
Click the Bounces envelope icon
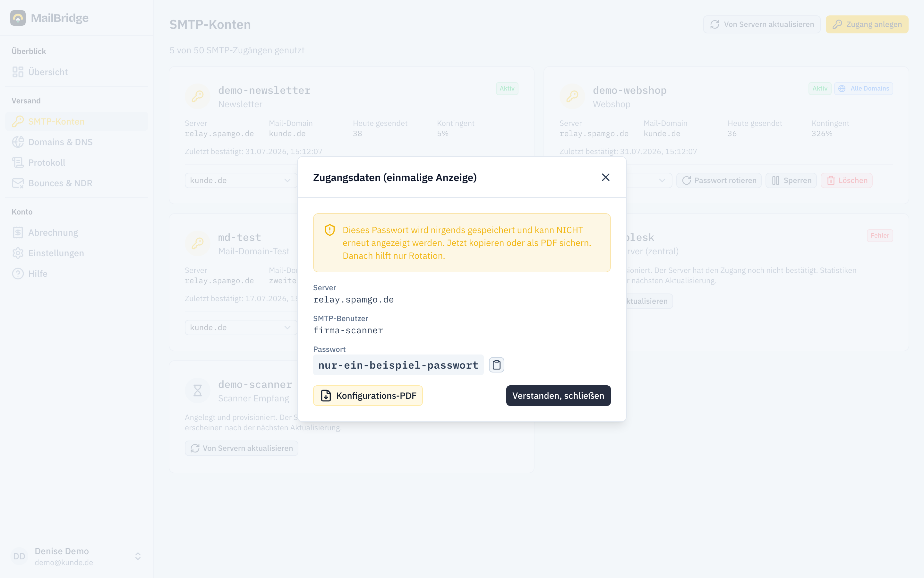(18, 183)
